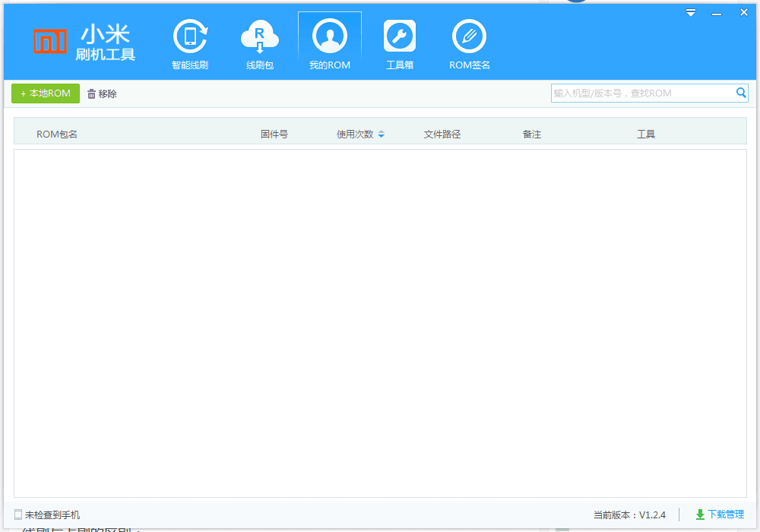Click the 当前版本 V1.2.4 version text
This screenshot has width=760, height=532.
[629, 515]
